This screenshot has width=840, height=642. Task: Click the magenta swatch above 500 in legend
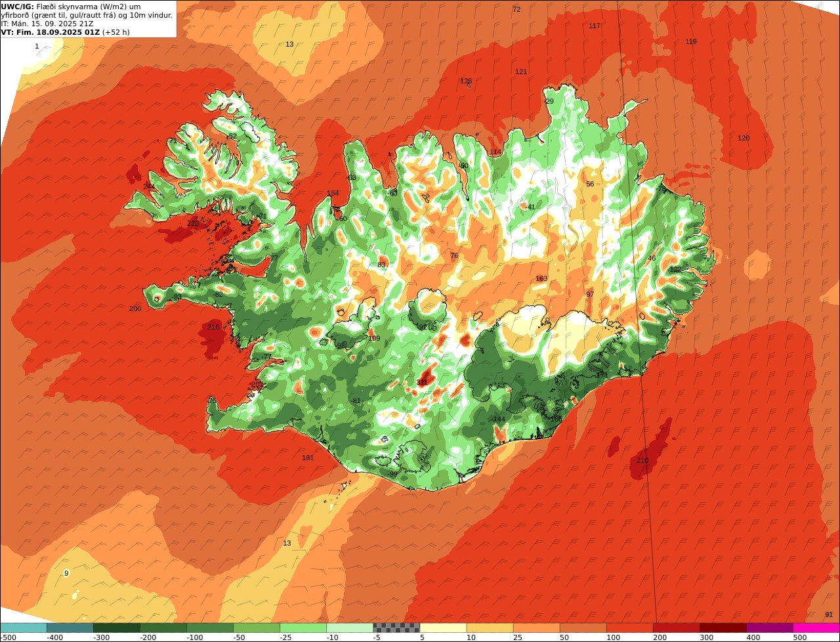click(816, 628)
